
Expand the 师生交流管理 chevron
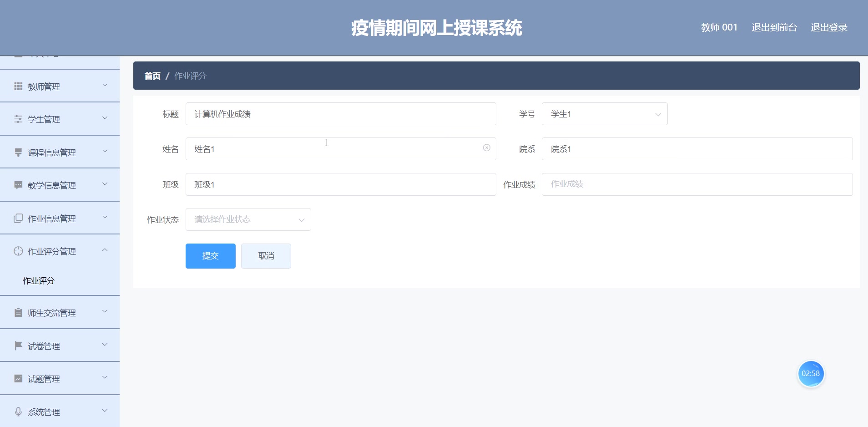[105, 311]
